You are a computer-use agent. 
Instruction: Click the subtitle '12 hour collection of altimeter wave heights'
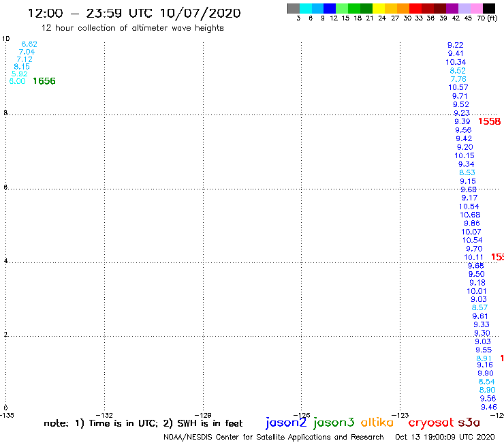point(132,28)
